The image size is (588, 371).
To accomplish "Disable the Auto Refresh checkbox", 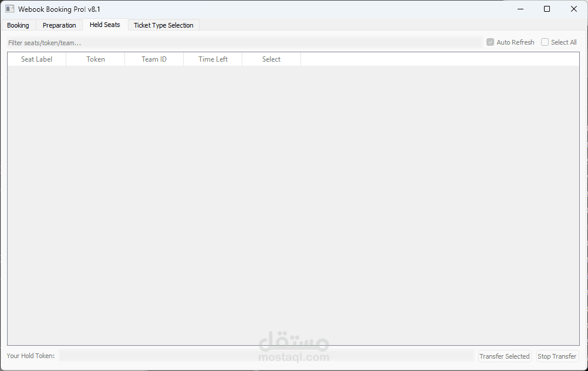I will 491,42.
